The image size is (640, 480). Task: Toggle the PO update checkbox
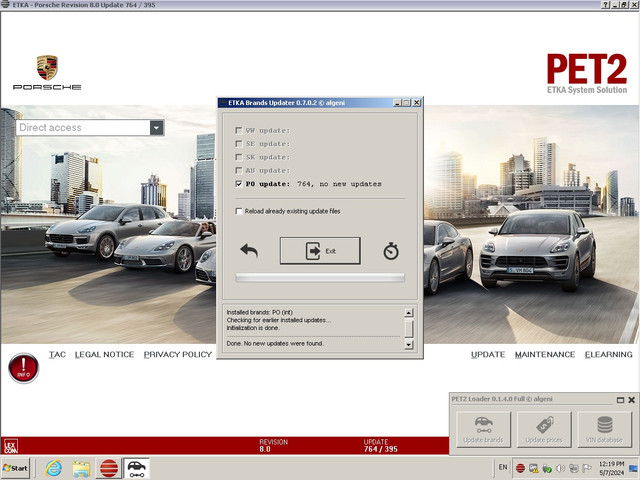coord(239,184)
